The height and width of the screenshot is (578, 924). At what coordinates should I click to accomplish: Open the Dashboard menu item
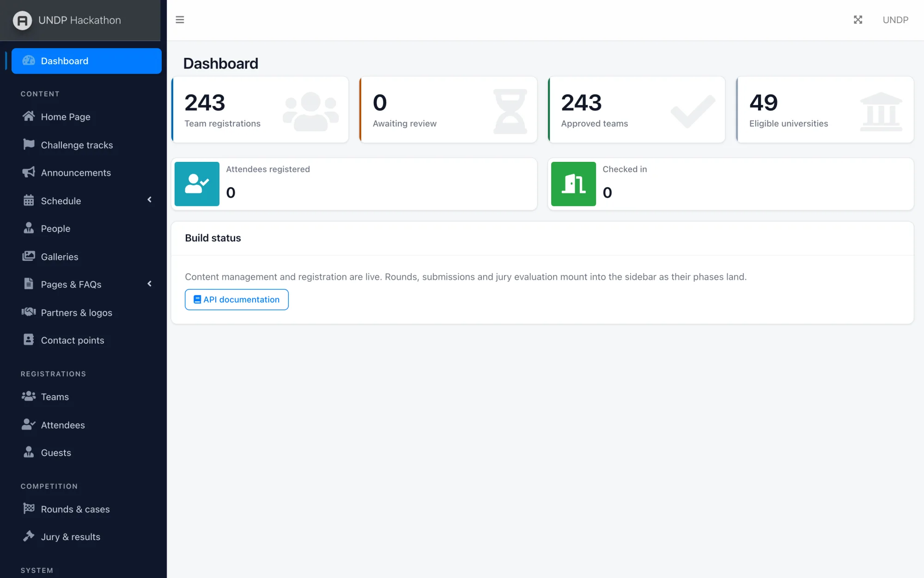[x=86, y=61]
